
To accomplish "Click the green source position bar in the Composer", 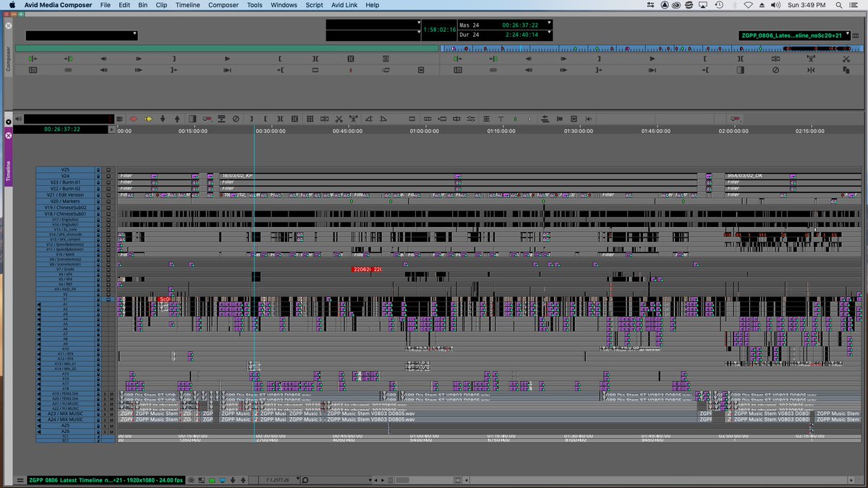I will [227, 48].
